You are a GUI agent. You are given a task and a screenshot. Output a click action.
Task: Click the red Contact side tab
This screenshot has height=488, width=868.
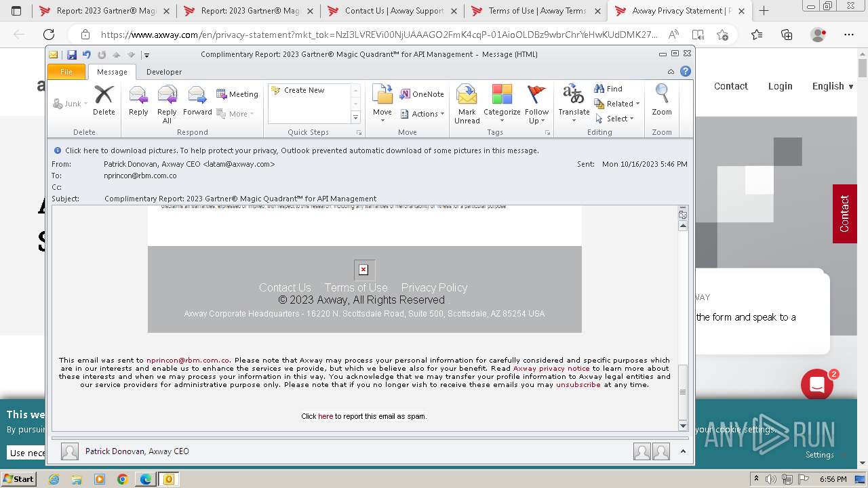pos(844,213)
